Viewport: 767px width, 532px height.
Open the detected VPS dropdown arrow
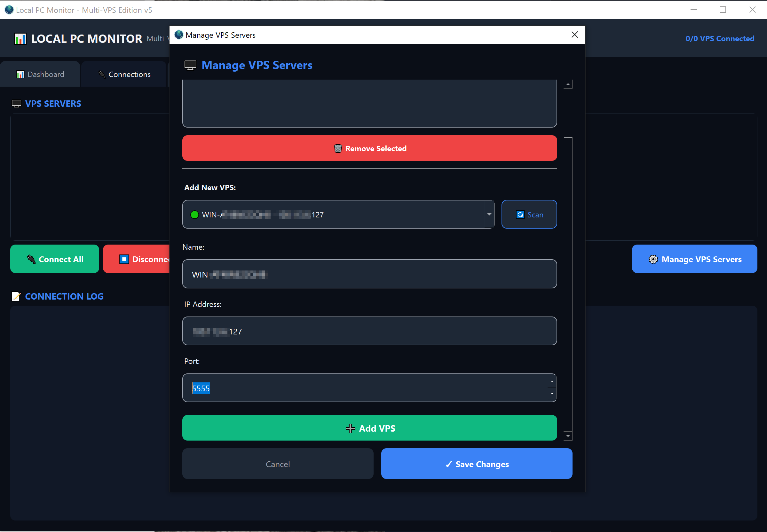[x=489, y=214]
